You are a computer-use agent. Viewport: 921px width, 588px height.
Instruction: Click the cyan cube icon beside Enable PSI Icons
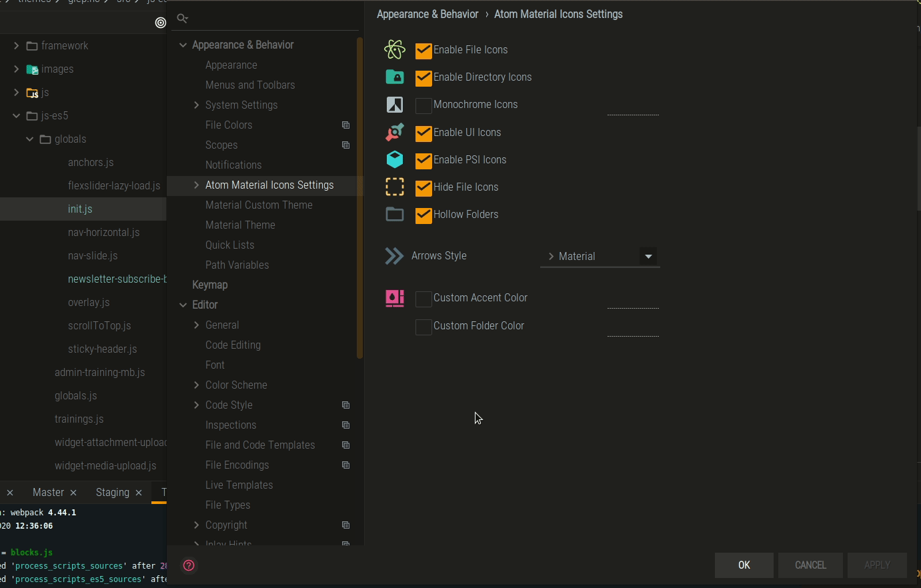tap(395, 159)
